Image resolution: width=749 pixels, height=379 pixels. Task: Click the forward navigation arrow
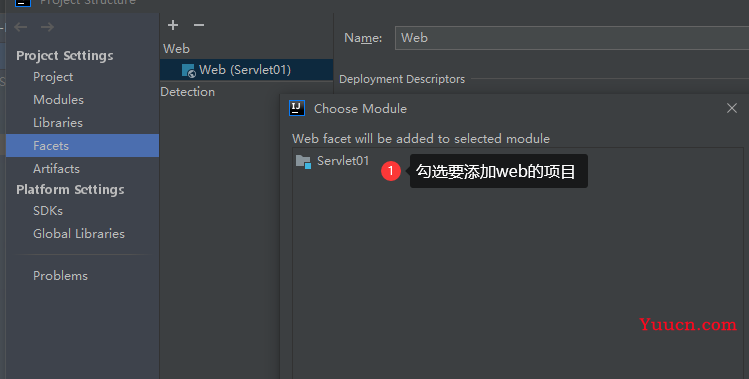47,27
